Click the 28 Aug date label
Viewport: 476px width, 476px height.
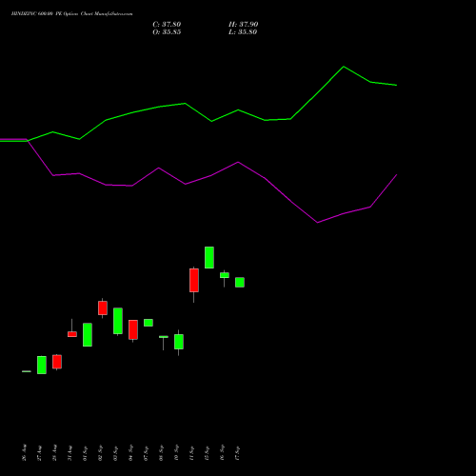(x=55, y=452)
